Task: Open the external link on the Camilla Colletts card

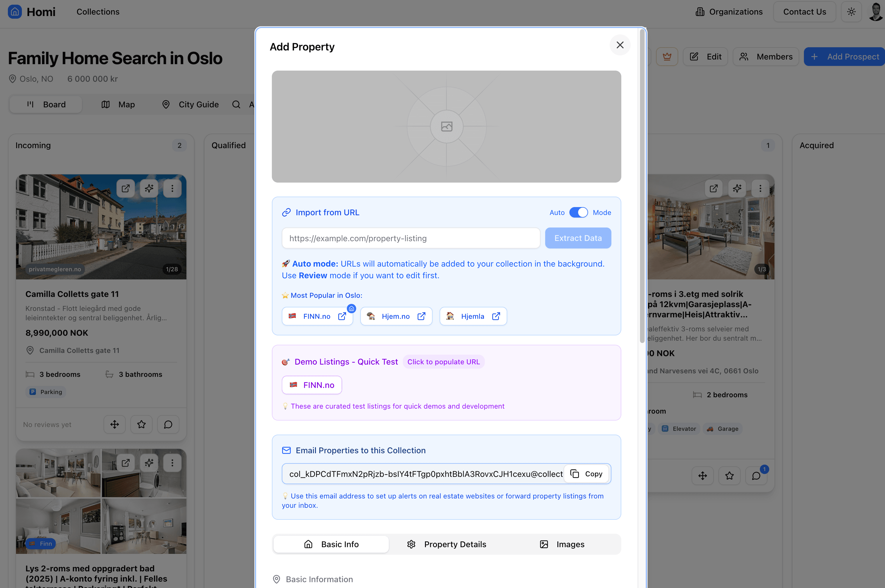Action: coord(126,188)
